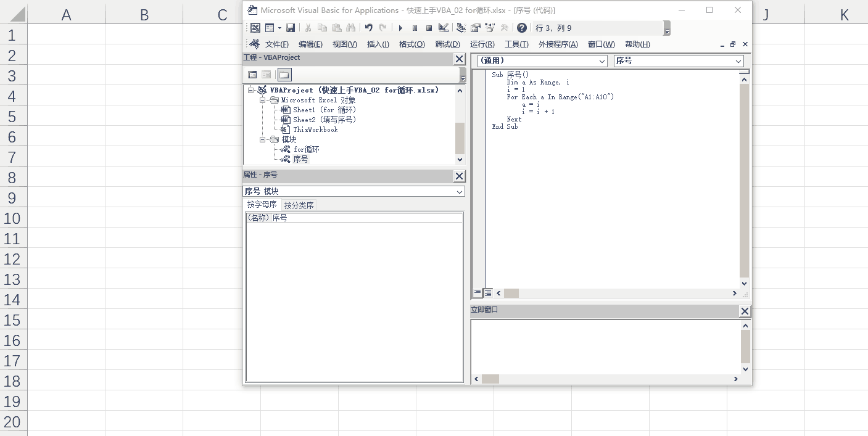Save the VBA project with the floppy disk icon
Viewport: 868px width, 436px height.
291,28
